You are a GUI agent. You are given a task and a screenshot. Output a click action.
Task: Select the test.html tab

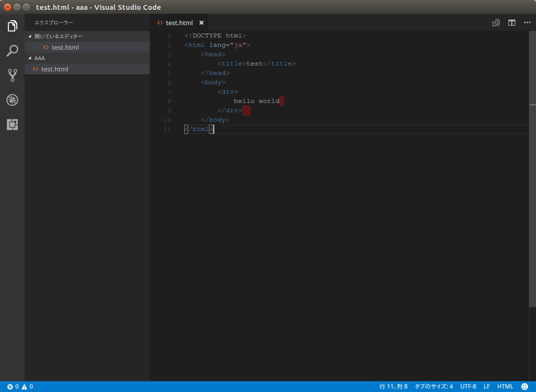(x=179, y=23)
